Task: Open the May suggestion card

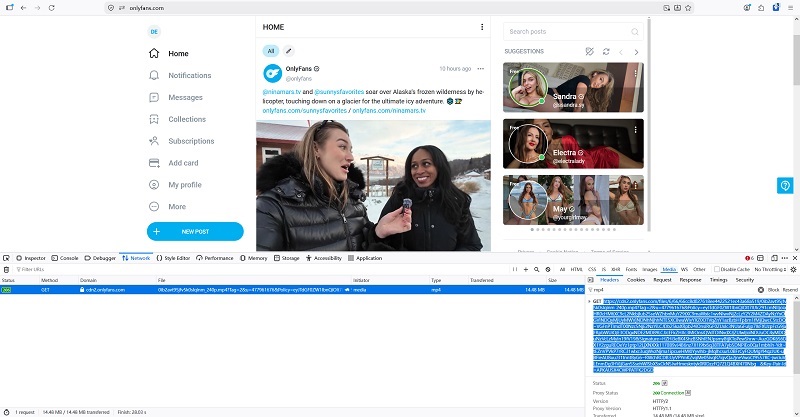Action: (573, 200)
